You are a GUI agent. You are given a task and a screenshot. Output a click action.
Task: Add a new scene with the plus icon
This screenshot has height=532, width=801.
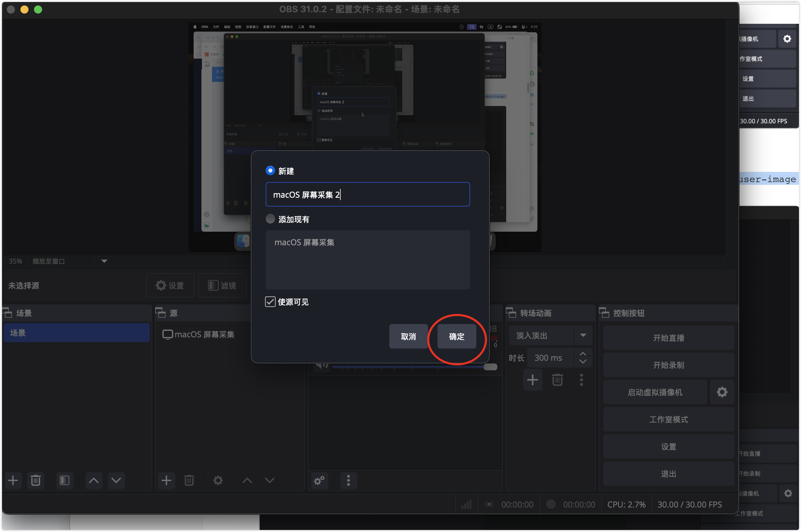[13, 480]
